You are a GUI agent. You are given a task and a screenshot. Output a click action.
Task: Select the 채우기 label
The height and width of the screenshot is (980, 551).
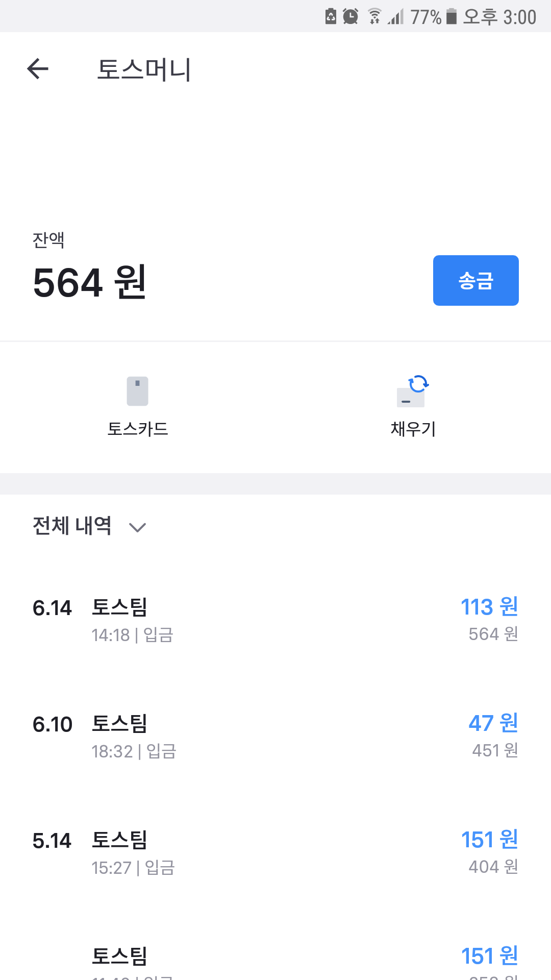click(413, 429)
